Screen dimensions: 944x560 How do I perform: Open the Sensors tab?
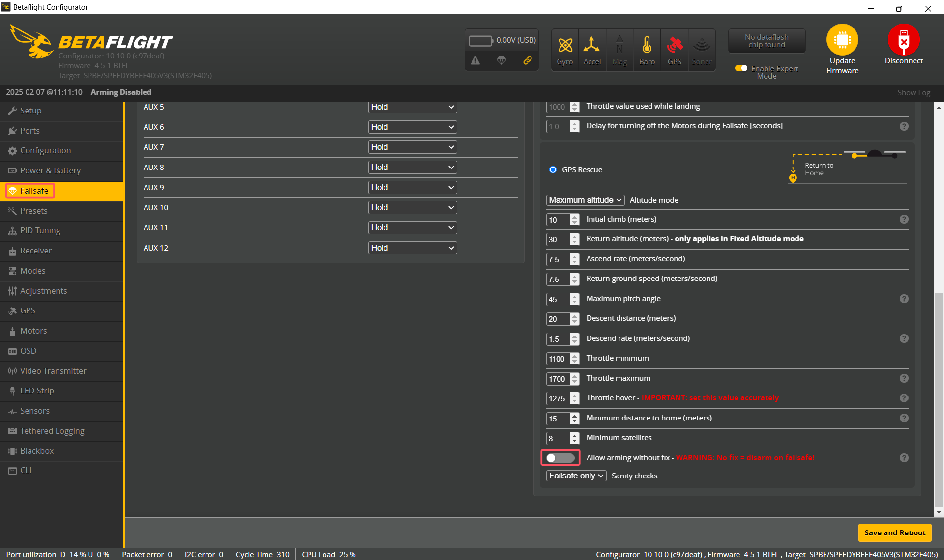(x=61, y=411)
